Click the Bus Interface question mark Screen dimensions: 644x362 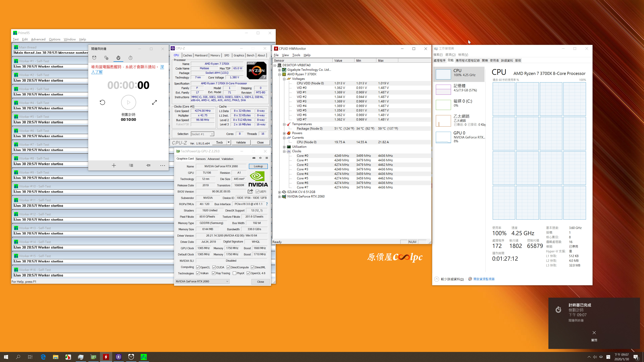click(267, 204)
